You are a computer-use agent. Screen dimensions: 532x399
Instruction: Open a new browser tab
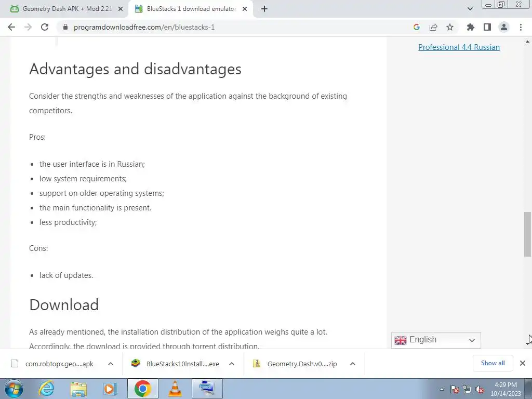[264, 9]
